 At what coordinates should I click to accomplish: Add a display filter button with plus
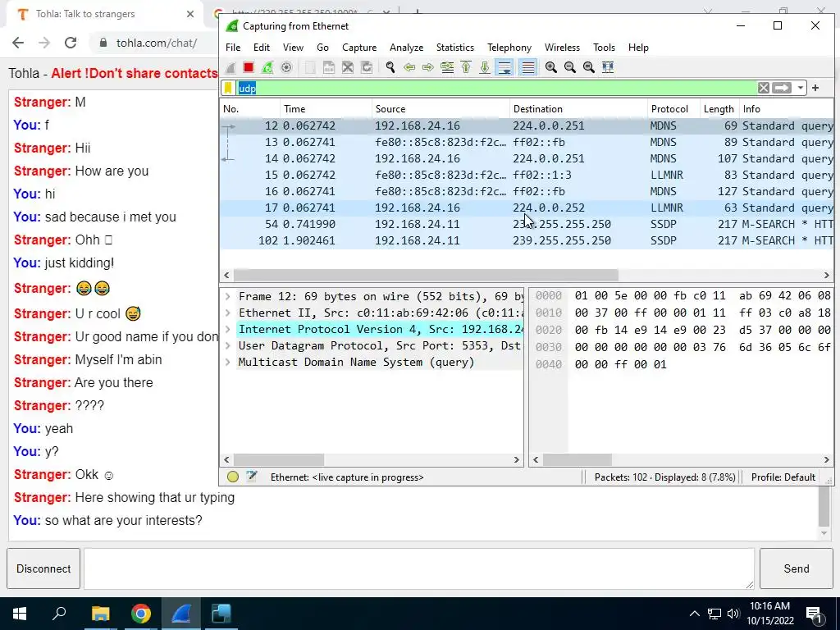[x=815, y=88]
